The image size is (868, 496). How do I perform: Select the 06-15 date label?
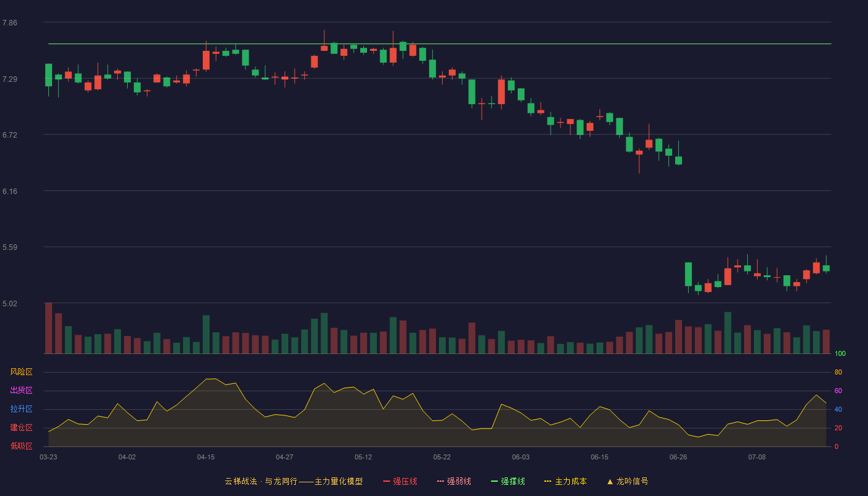tap(600, 457)
